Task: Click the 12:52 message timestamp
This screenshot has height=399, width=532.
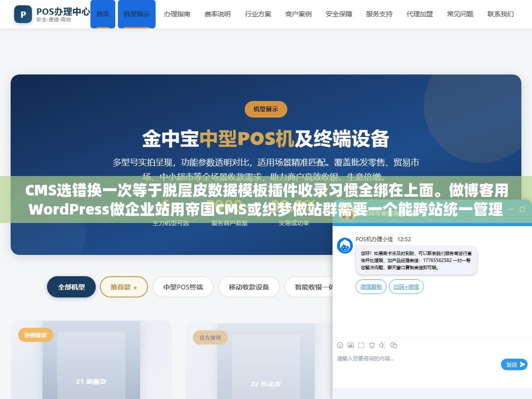Action: click(x=404, y=239)
